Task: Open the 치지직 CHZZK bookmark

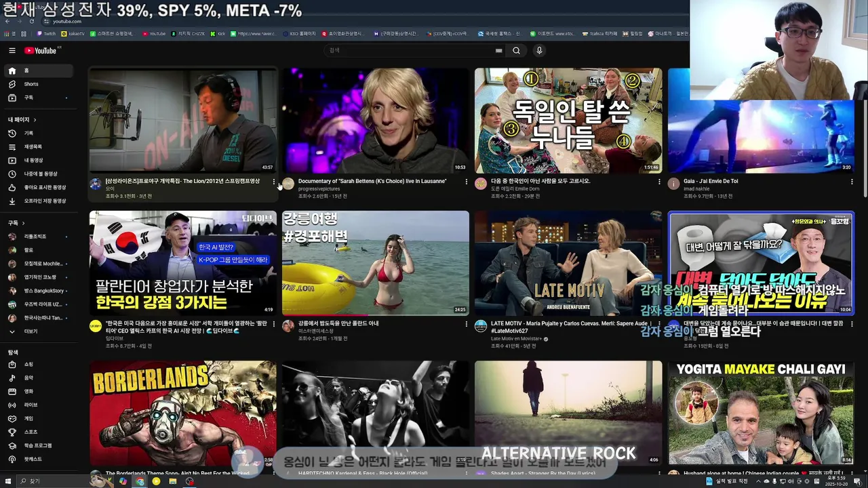Action: coord(187,33)
